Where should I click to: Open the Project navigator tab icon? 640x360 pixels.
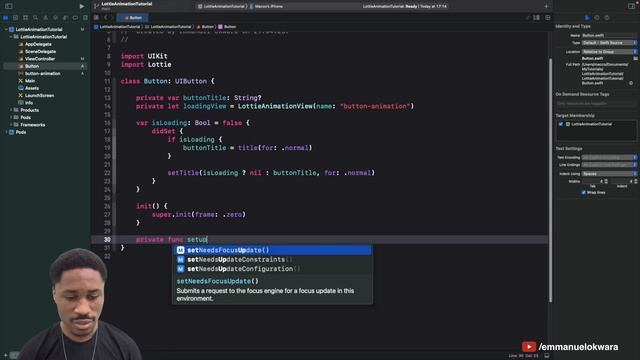pos(6,18)
